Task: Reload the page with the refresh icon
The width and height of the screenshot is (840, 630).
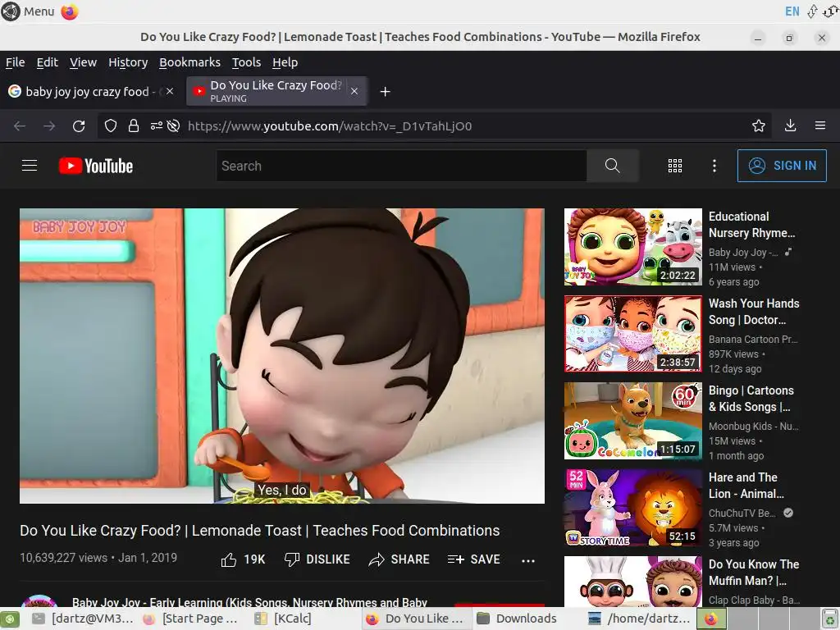Action: 79,126
